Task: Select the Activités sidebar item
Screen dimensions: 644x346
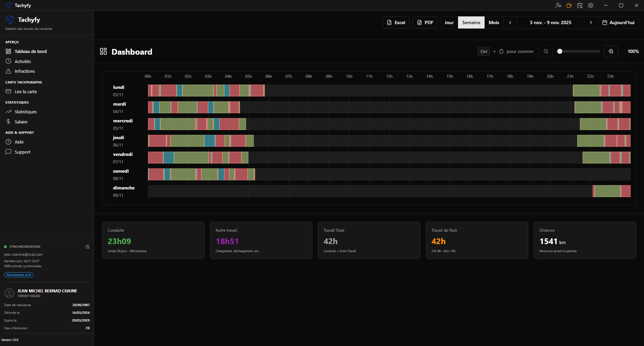Action: (23, 61)
